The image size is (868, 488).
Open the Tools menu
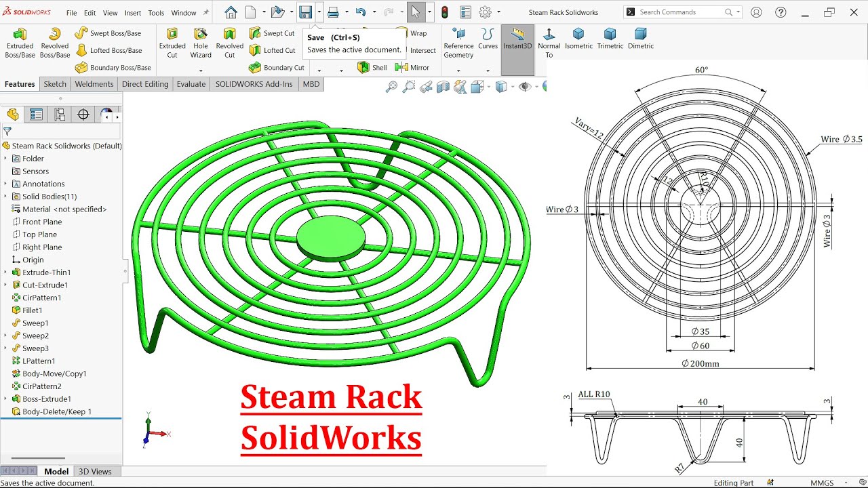[x=156, y=13]
